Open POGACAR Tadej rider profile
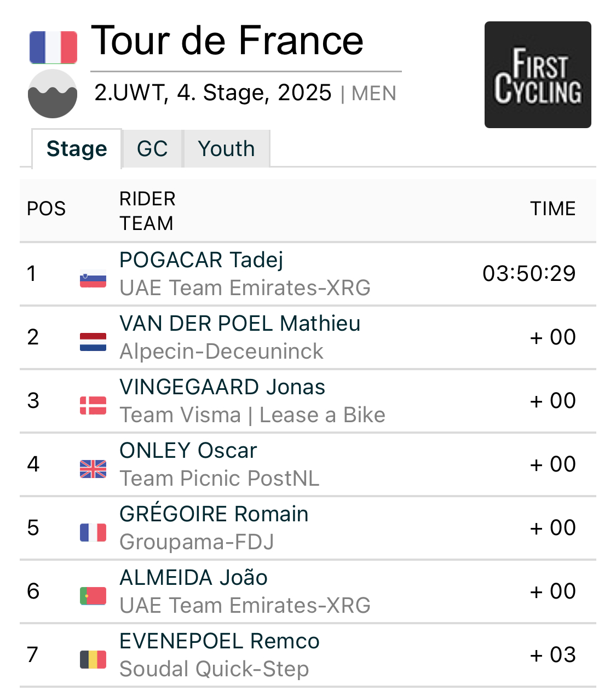This screenshot has width=616, height=696. point(202,260)
